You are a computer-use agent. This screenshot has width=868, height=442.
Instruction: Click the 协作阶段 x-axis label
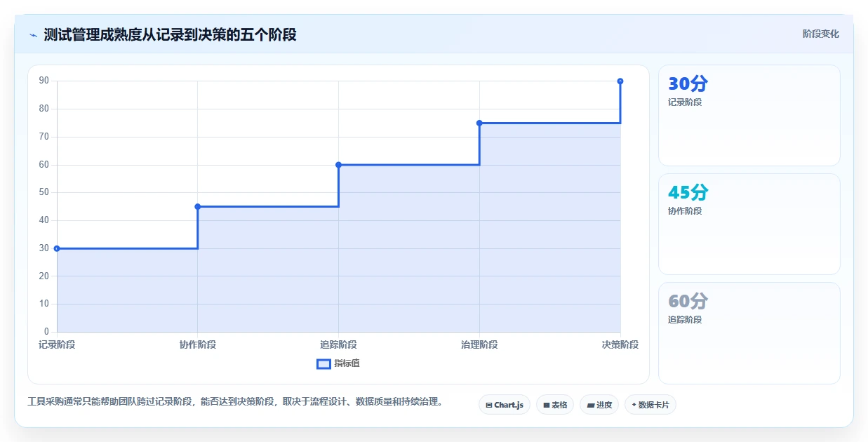click(x=198, y=344)
